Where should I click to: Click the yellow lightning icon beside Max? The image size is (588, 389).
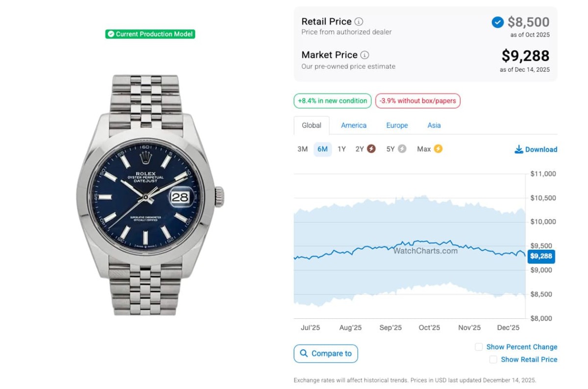coord(438,149)
